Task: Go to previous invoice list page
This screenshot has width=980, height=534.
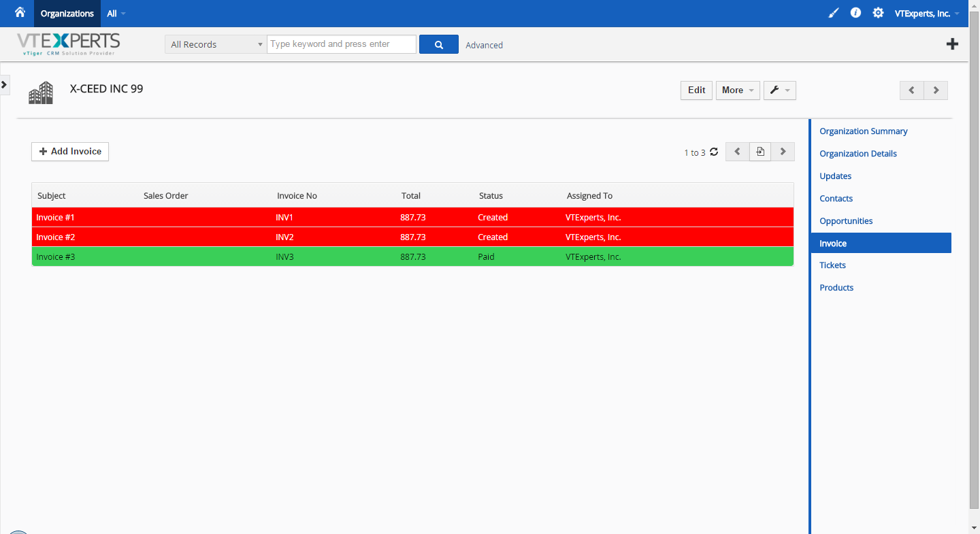Action: 737,152
